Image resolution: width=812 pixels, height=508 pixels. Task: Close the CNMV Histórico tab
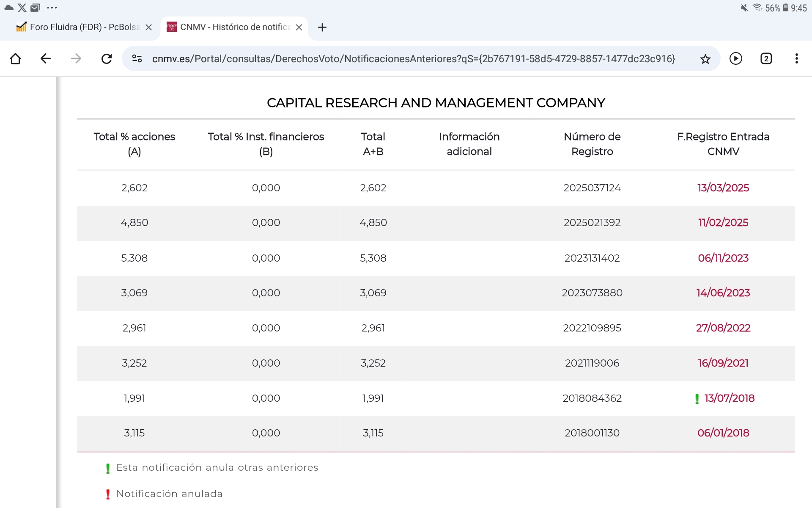point(299,27)
